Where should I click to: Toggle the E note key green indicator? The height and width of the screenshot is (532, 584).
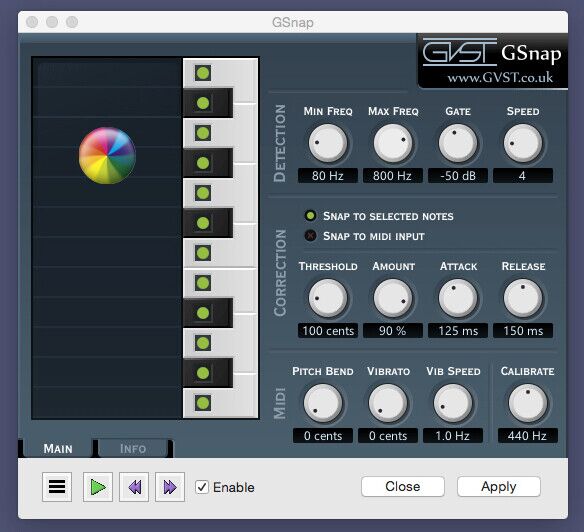(x=203, y=283)
